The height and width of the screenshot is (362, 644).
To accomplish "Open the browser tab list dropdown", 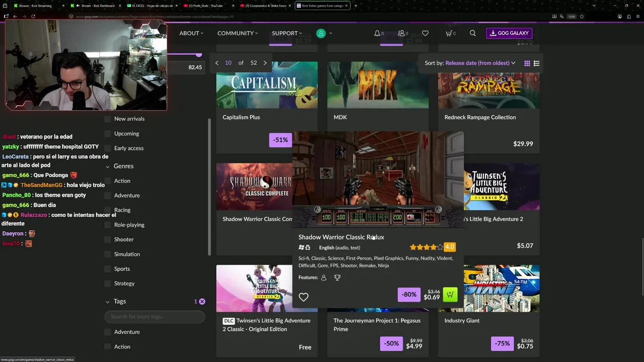I will click(x=594, y=6).
